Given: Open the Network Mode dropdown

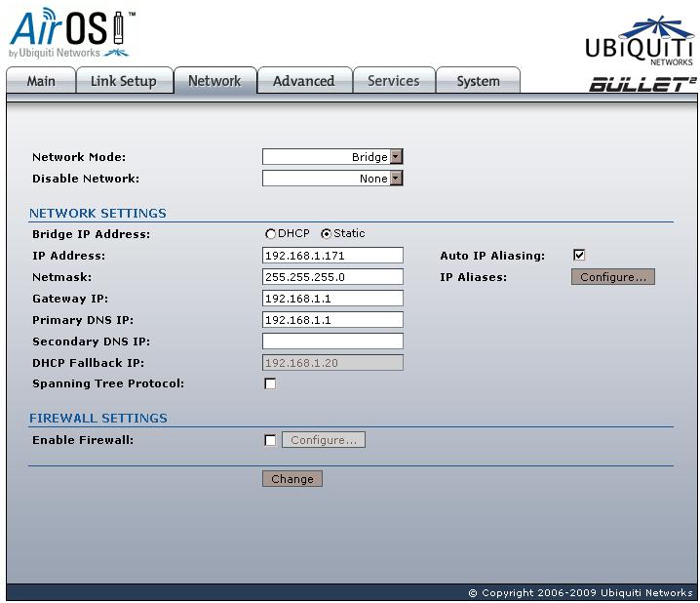Looking at the screenshot, I should click(332, 157).
